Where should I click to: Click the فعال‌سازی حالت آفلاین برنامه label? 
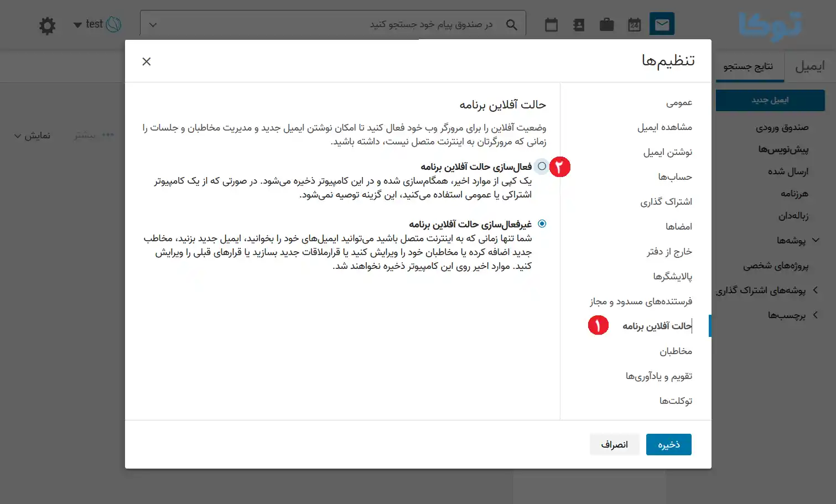pyautogui.click(x=476, y=167)
